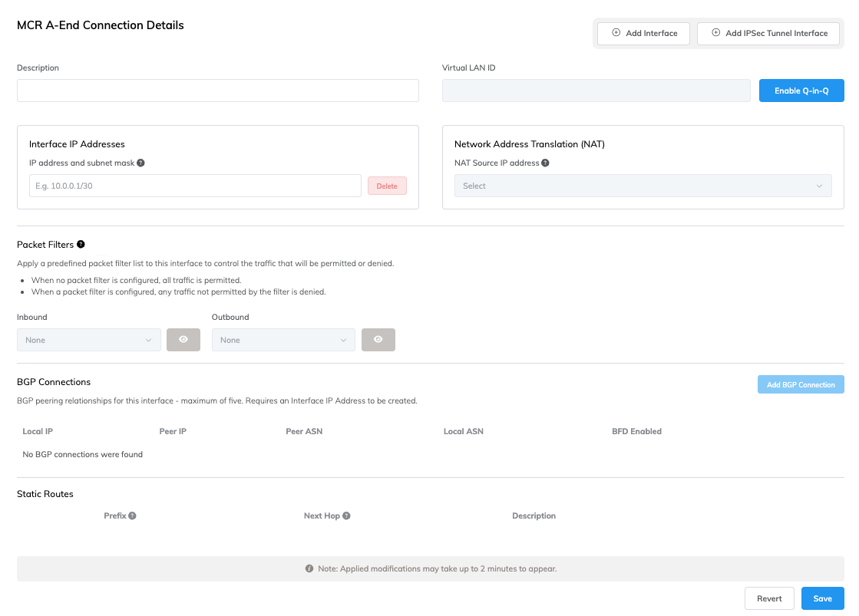This screenshot has height=616, width=859.
Task: Click help icon next to NAT Source IP address
Action: tap(545, 163)
